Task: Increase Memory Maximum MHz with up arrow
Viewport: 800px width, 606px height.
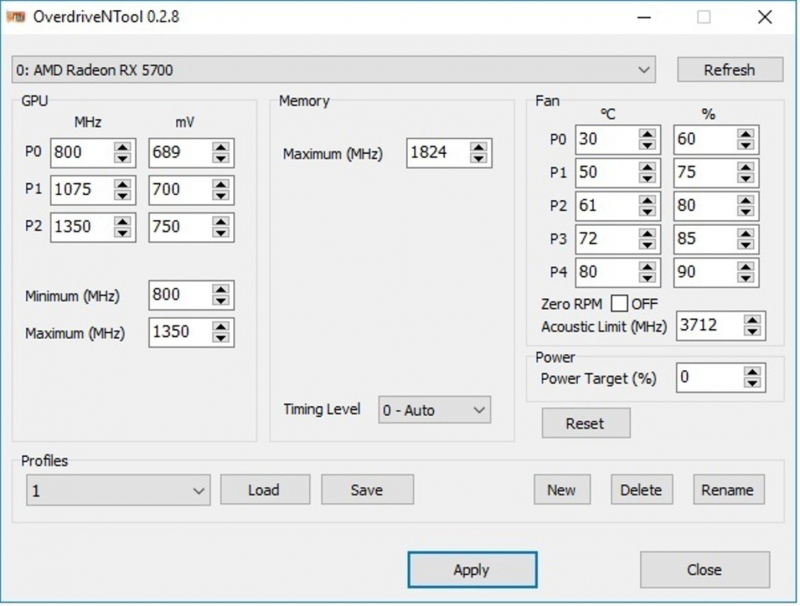Action: (479, 147)
